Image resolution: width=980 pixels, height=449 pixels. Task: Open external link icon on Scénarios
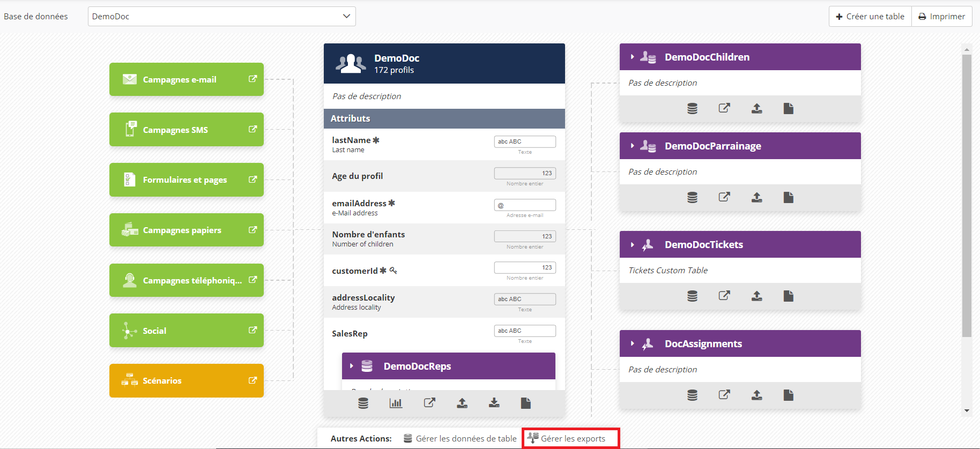253,380
